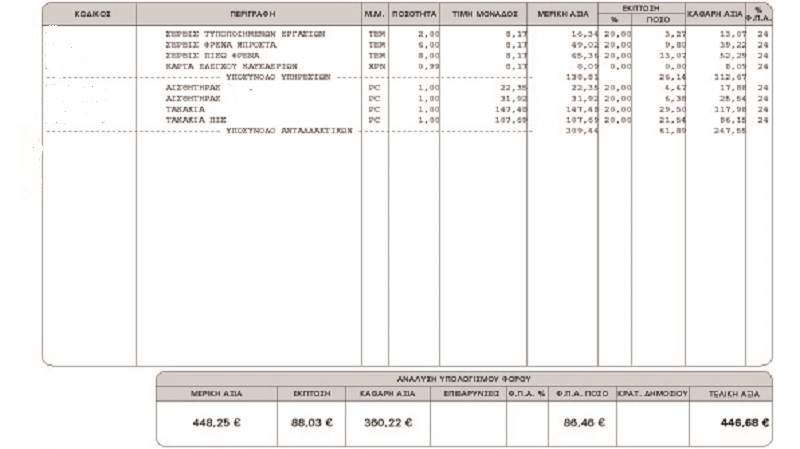Click the ΚΩΔΙΚΟΣ column header

(x=92, y=14)
